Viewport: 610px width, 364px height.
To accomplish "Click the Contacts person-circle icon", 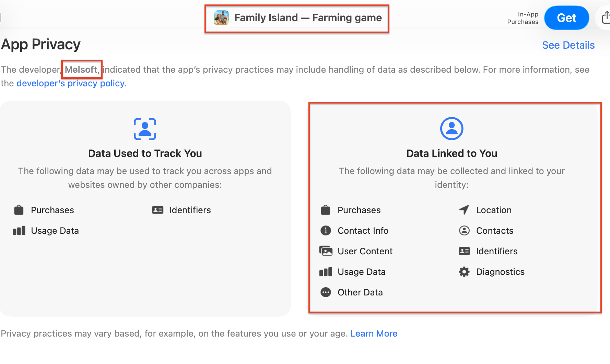I will [464, 231].
